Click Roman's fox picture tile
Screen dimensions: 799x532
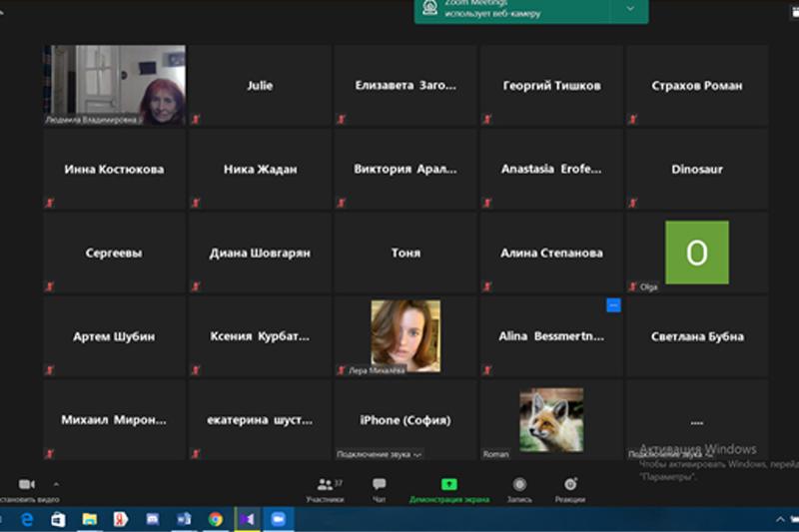(551, 419)
